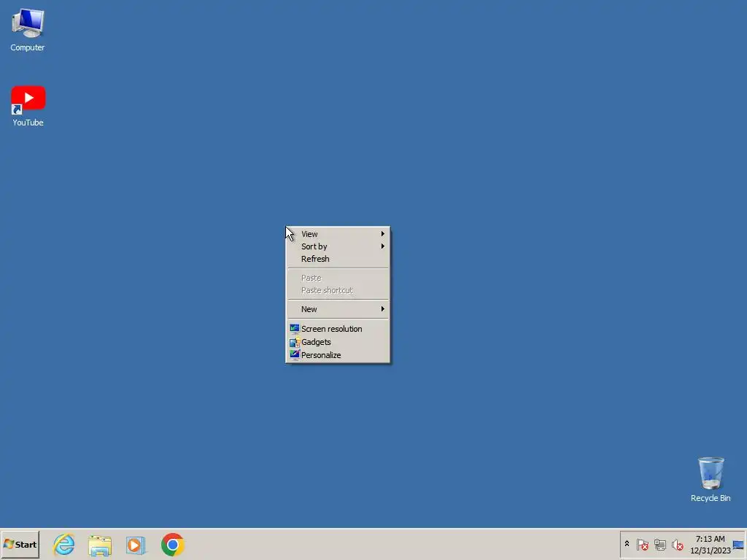Open the Action Center flag icon

click(642, 544)
